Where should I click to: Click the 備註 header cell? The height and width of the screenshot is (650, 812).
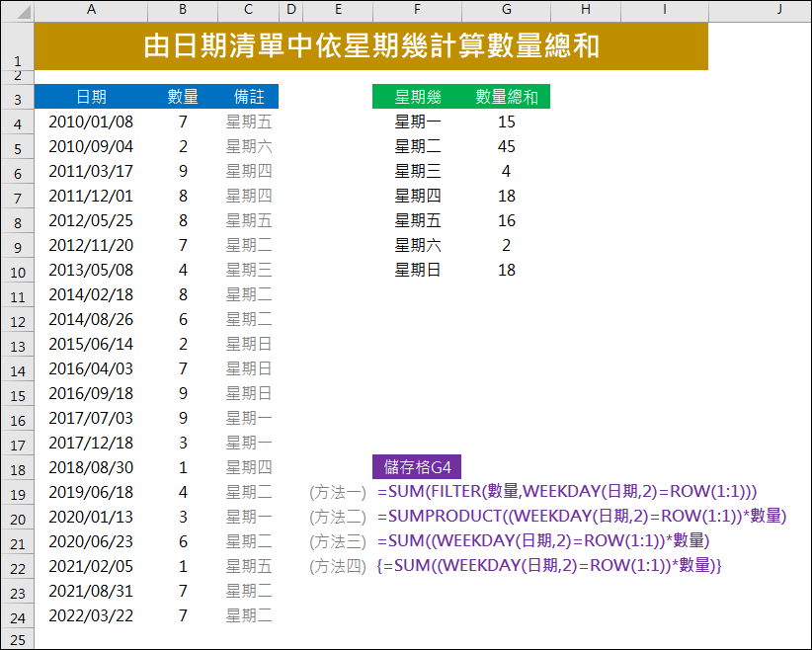pyautogui.click(x=249, y=97)
